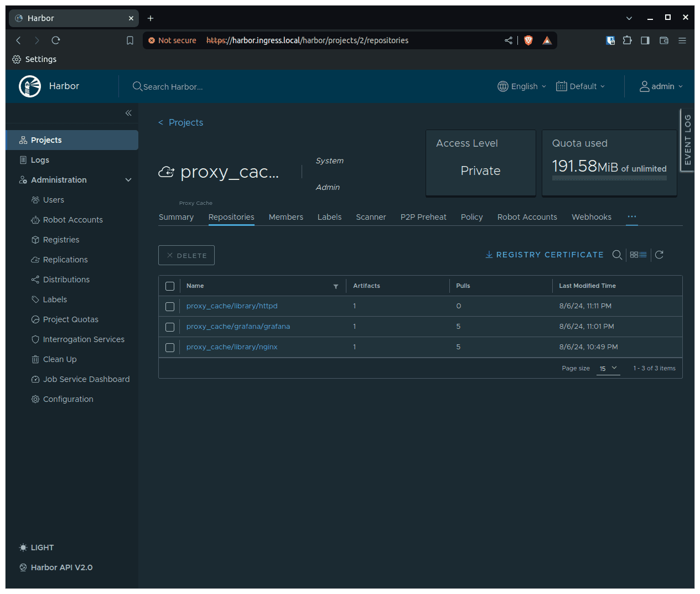The width and height of the screenshot is (700, 594).
Task: Select checkbox for proxy_cache/library/nginx
Action: pos(170,348)
